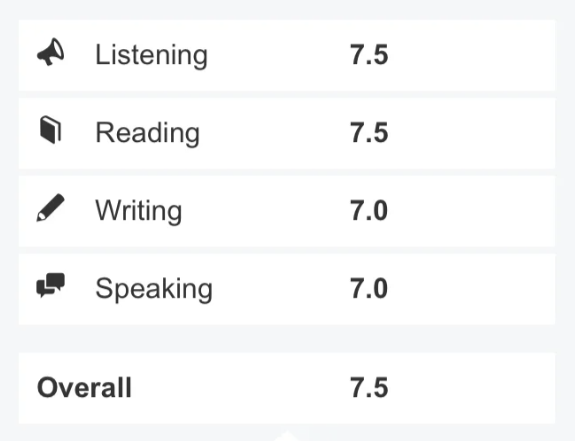Click the Speaking chat bubbles icon

(51, 285)
